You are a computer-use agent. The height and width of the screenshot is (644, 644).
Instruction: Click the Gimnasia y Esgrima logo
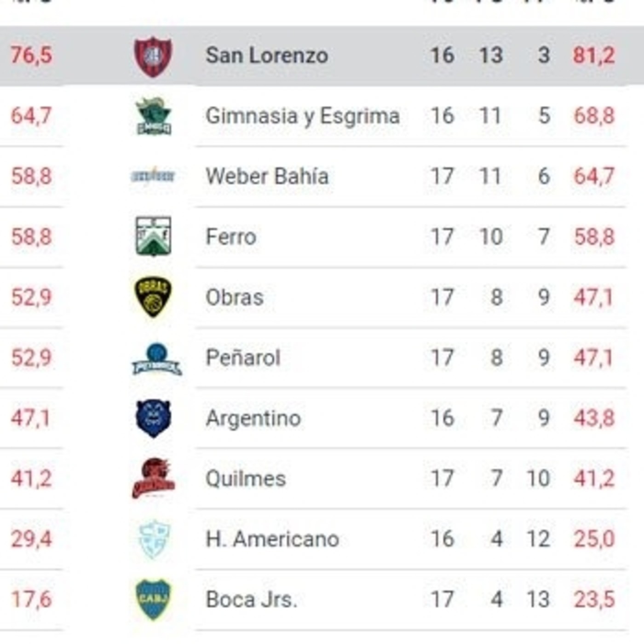[154, 116]
